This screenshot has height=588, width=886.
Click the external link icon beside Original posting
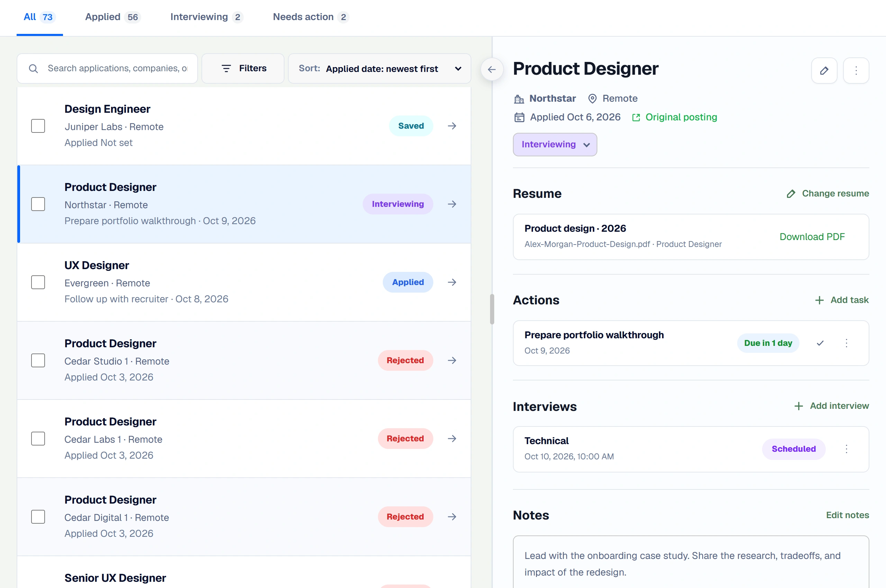click(x=636, y=118)
